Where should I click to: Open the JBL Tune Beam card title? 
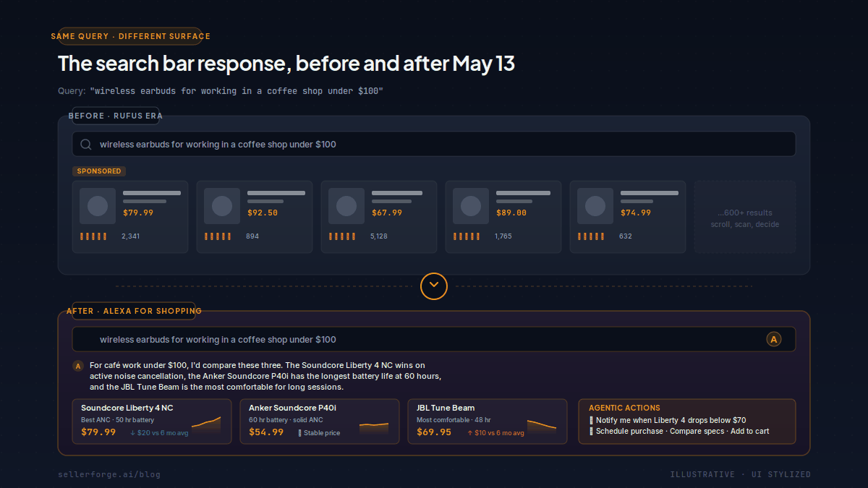point(446,408)
